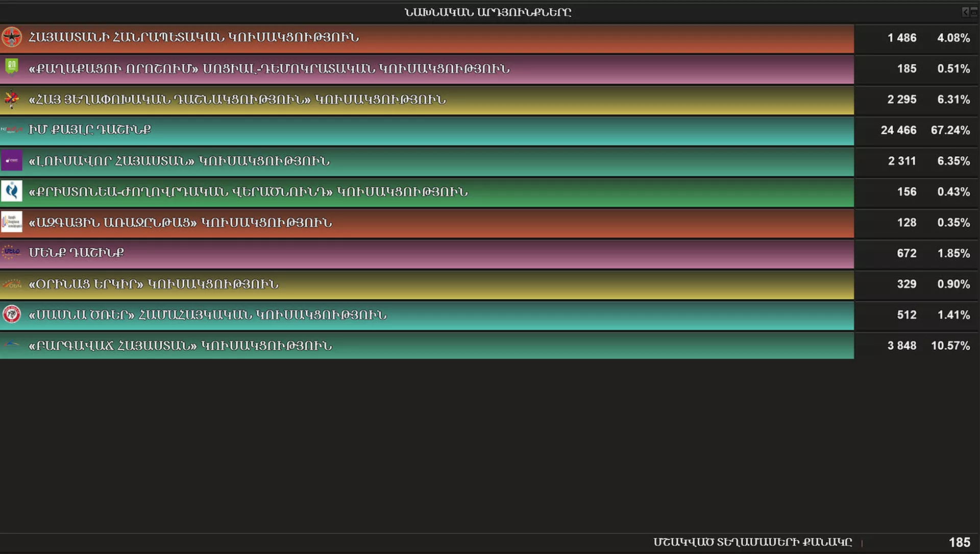Click the «ՕՐԻՆԱՑ ԵՐԿԻՐ» party logo
This screenshot has width=980, height=554.
point(11,284)
